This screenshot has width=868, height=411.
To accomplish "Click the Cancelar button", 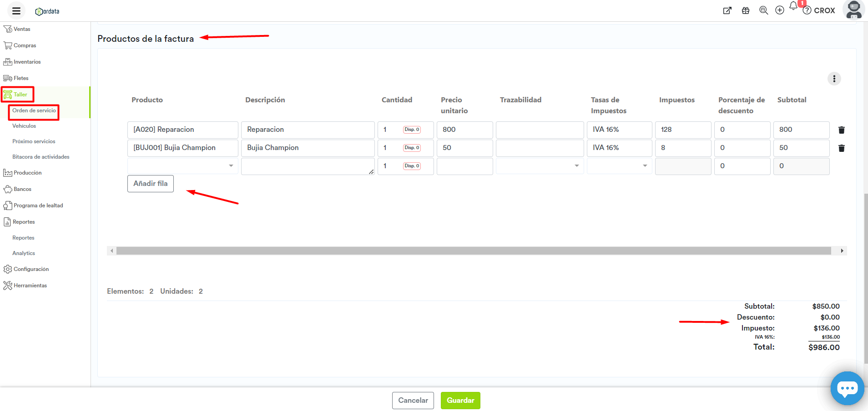I will pos(413,401).
